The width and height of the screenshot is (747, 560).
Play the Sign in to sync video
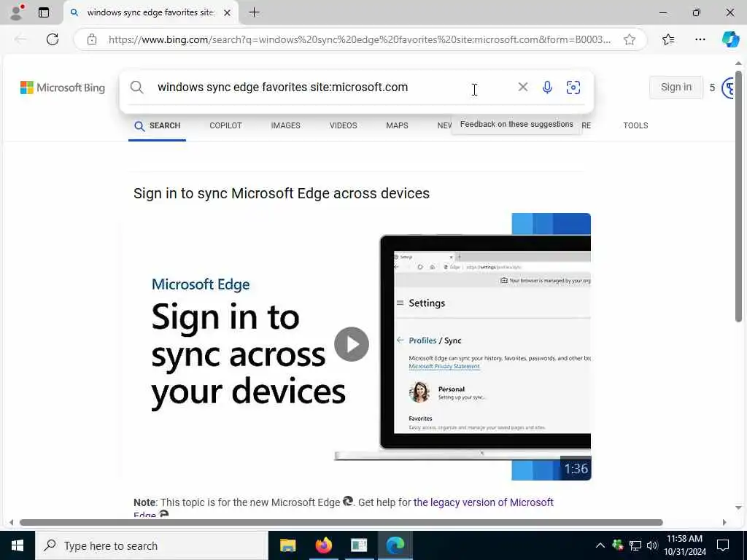pos(352,344)
